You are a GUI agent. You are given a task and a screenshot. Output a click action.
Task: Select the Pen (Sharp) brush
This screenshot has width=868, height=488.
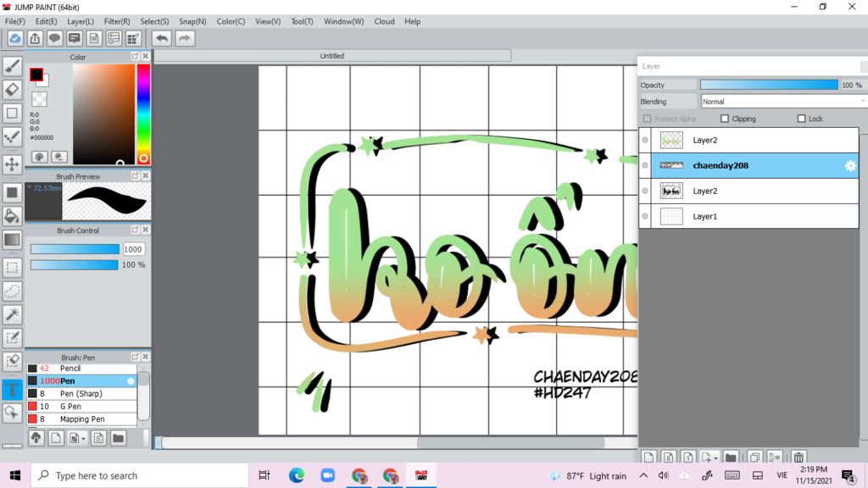(x=82, y=393)
